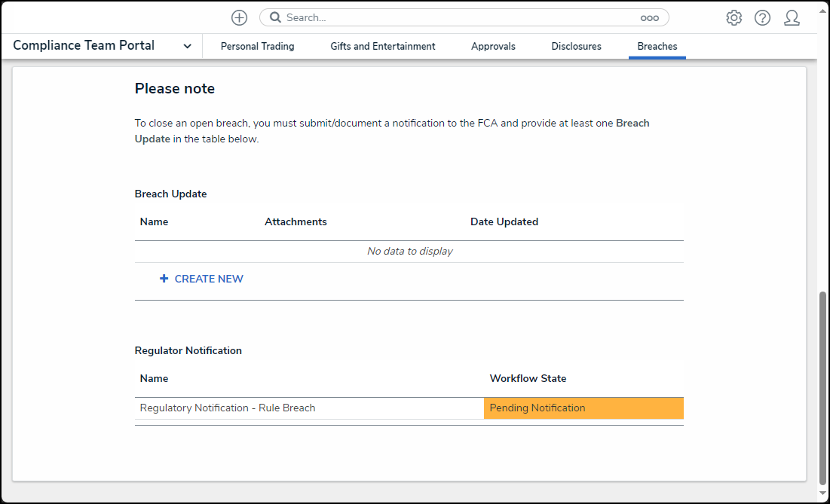
Task: Open the Gifts and Entertainment tab
Action: tap(382, 46)
